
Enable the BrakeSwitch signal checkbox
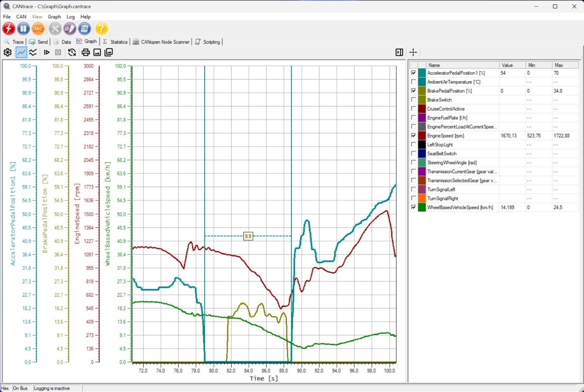click(413, 100)
